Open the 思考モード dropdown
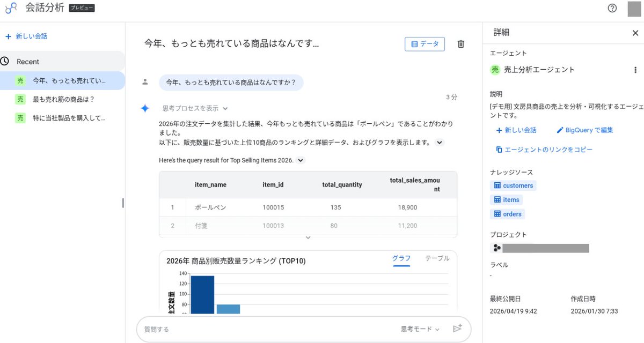This screenshot has width=644, height=343. click(421, 329)
